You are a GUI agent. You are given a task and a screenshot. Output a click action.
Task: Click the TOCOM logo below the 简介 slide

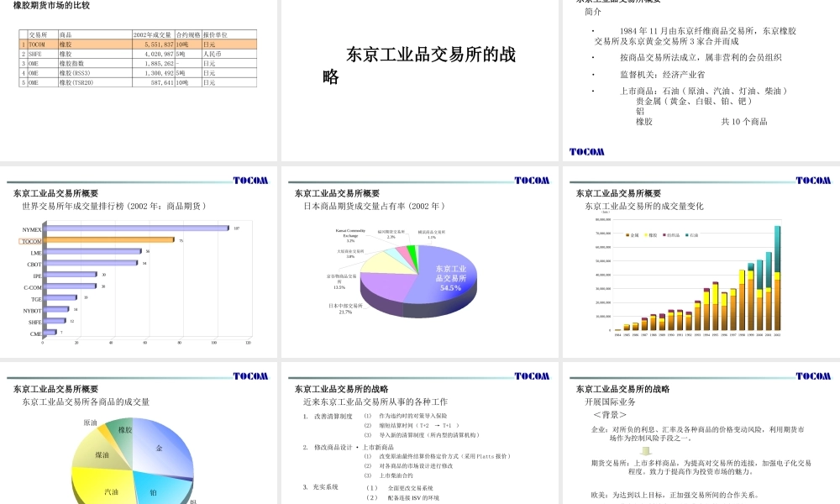(586, 152)
